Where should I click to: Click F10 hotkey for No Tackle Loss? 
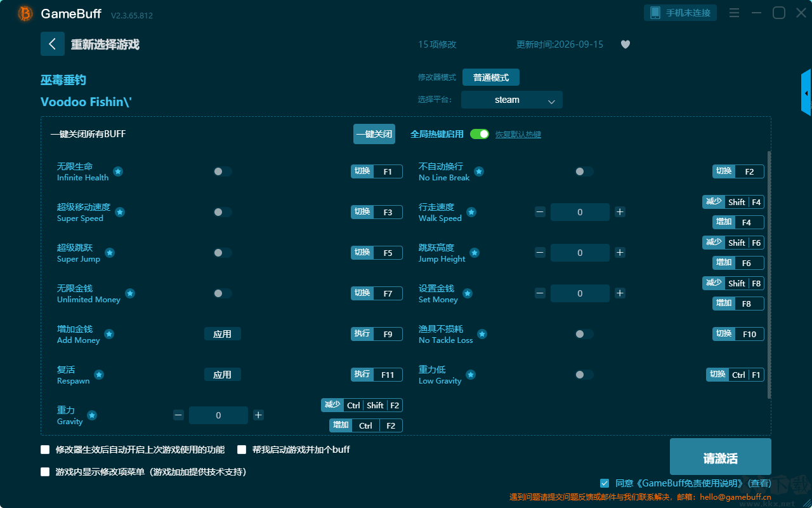pos(738,334)
